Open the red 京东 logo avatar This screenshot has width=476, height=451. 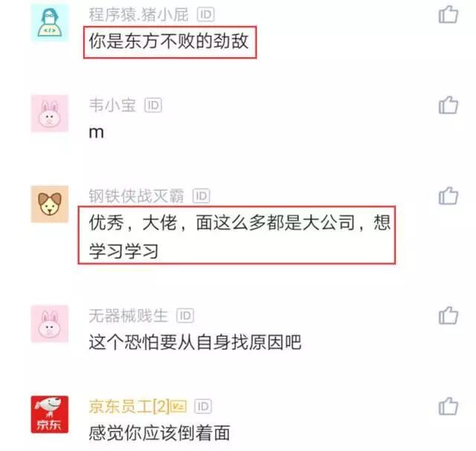50,415
